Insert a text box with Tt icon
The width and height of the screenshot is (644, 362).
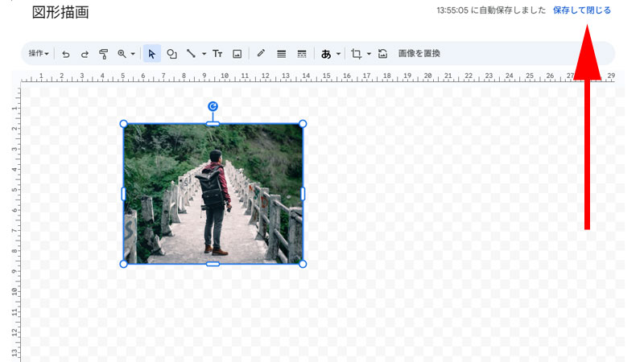tap(217, 54)
